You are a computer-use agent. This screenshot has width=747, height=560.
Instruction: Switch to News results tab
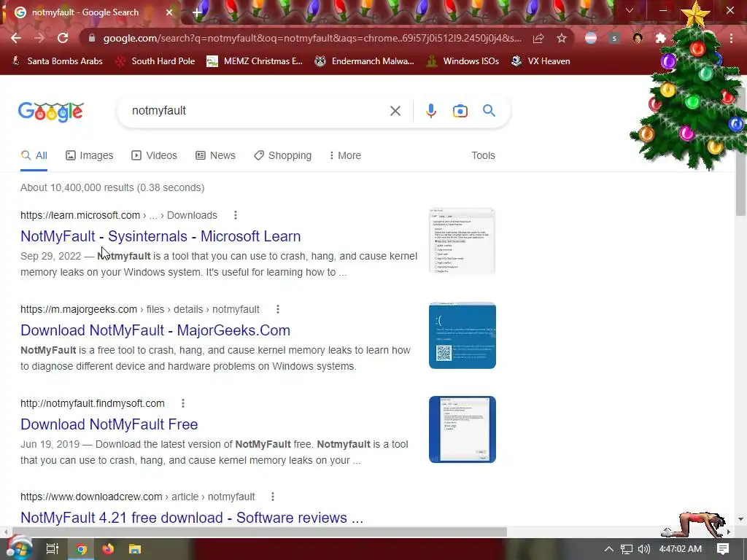point(215,156)
